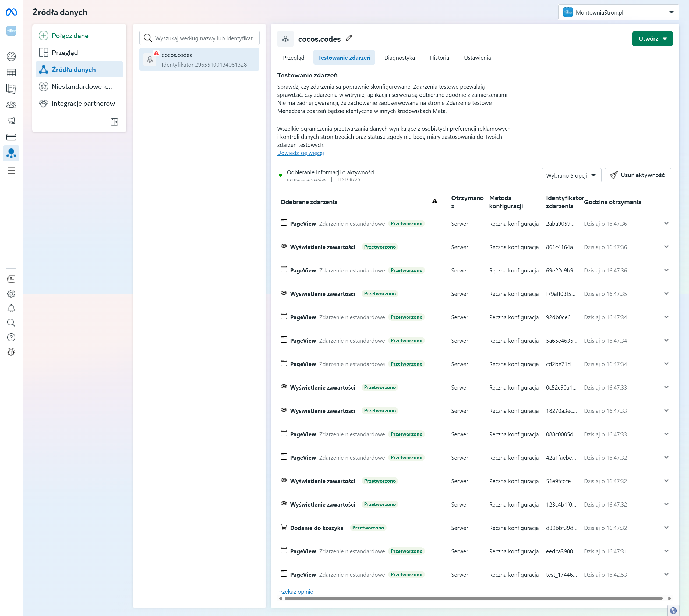689x616 pixels.
Task: Click the bug report icon
Action: pos(11,352)
